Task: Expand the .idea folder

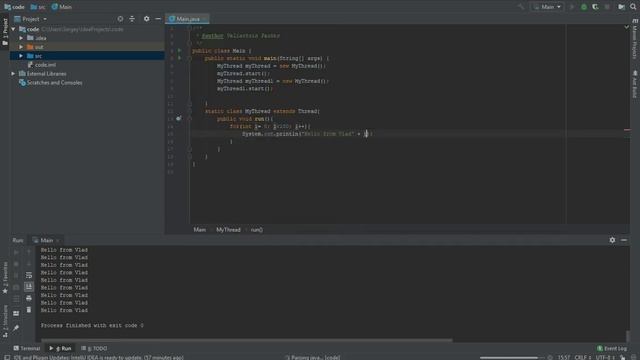Action: point(21,38)
